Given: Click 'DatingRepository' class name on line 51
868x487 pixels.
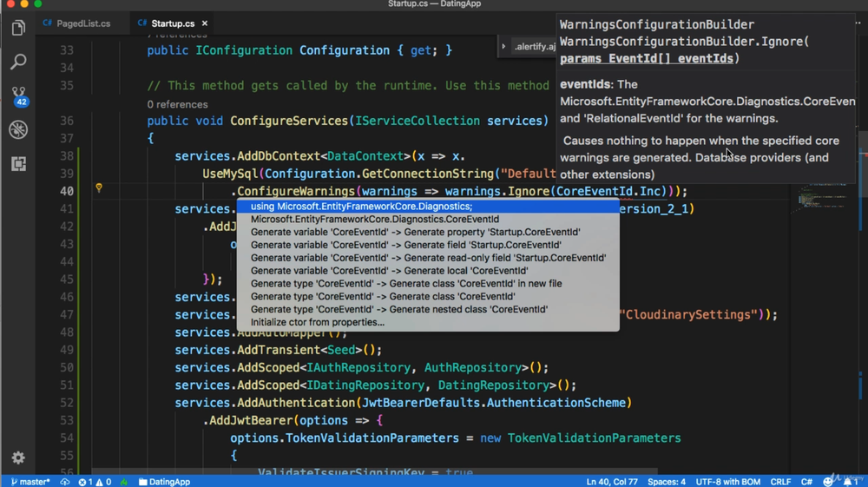Looking at the screenshot, I should [493, 385].
